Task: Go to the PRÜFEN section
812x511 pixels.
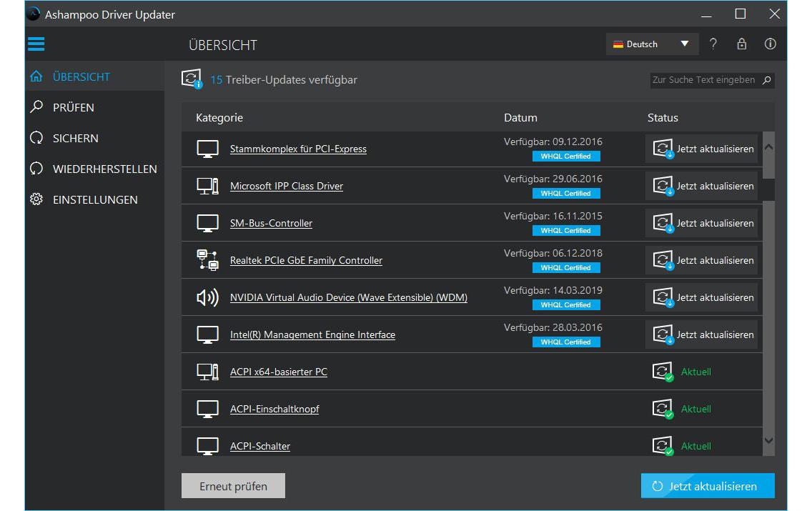Action: [x=74, y=107]
